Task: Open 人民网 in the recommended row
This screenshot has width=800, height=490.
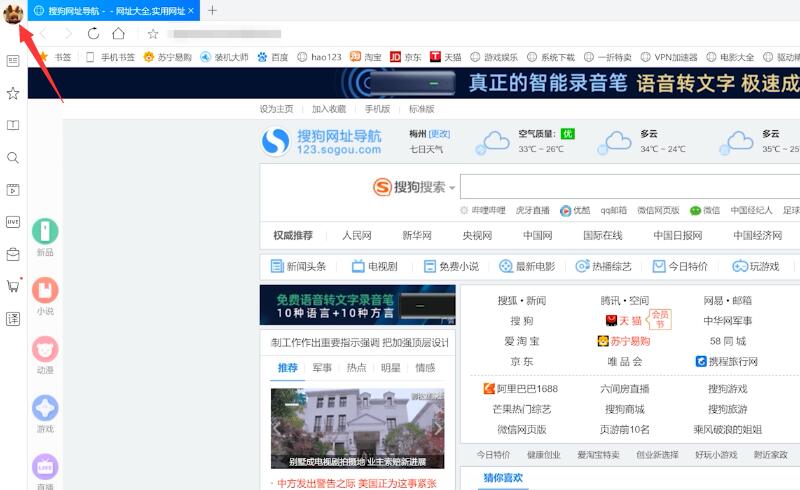Action: pos(357,235)
